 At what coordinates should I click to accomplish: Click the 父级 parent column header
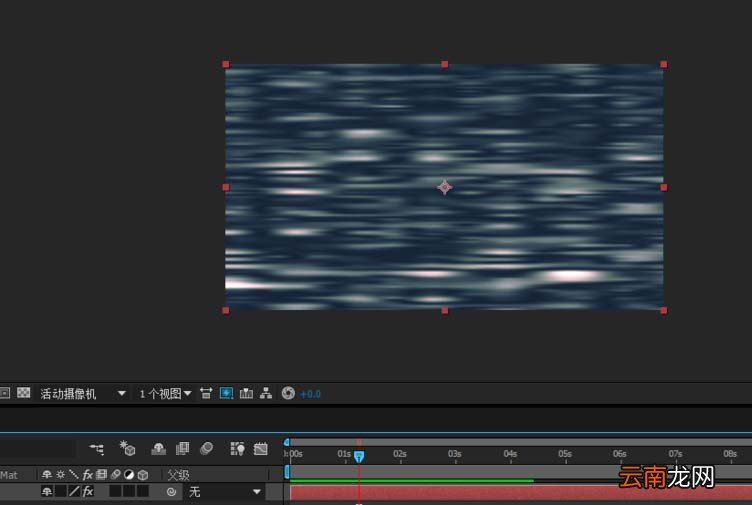tap(178, 475)
